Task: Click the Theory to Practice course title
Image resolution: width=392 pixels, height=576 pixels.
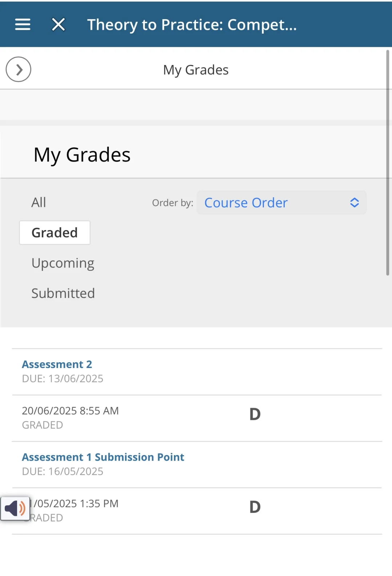Action: 192,25
